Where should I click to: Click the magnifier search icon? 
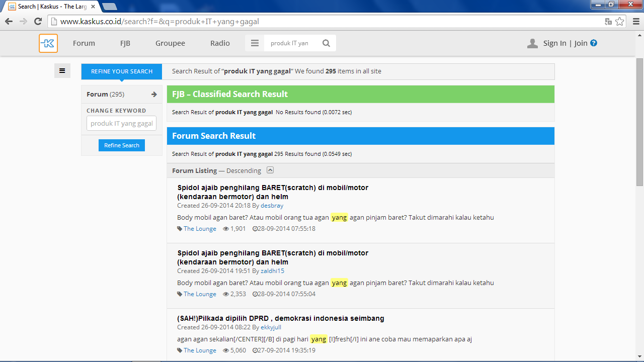pyautogui.click(x=326, y=43)
